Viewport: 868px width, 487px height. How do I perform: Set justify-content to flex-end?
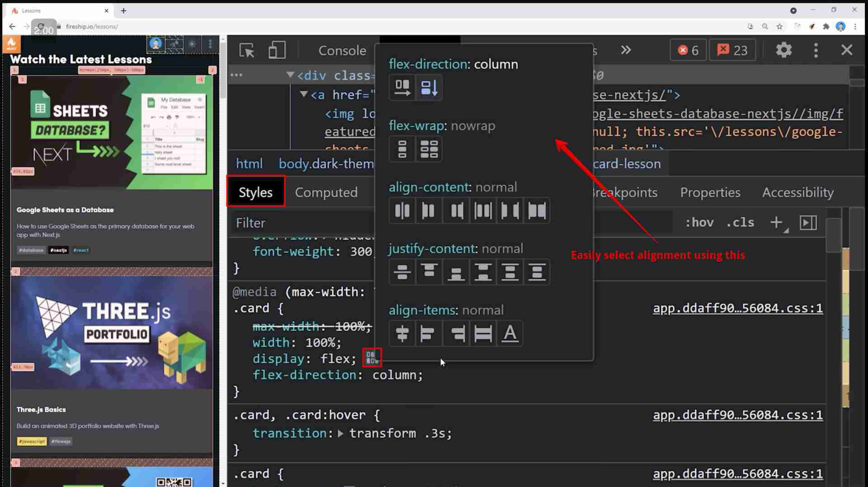pos(456,272)
